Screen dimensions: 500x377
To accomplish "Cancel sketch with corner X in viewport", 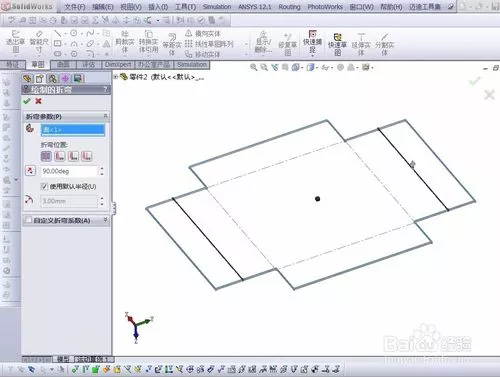I will (489, 95).
